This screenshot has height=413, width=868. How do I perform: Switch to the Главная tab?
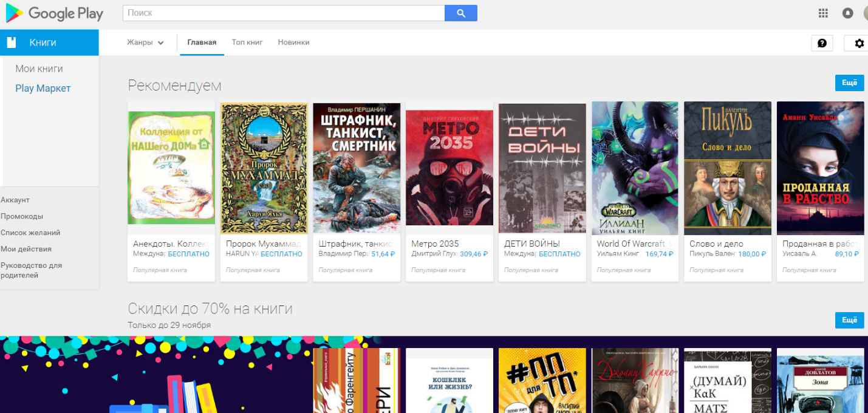point(202,43)
